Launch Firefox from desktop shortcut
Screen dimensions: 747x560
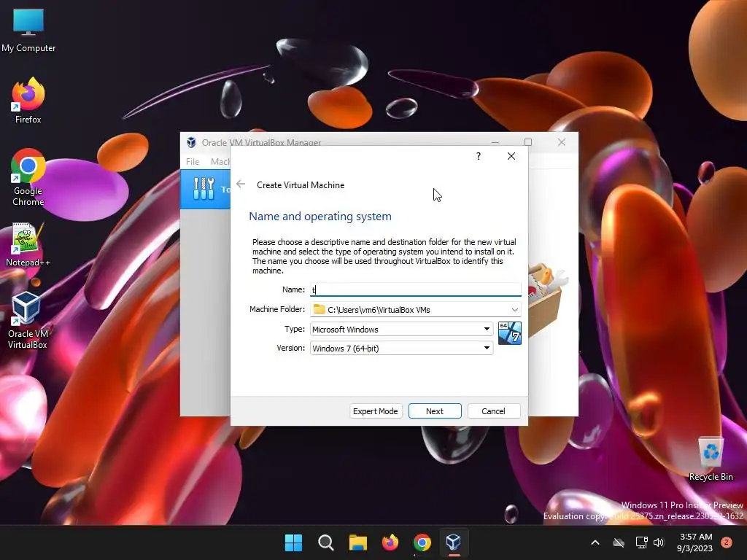click(x=28, y=101)
